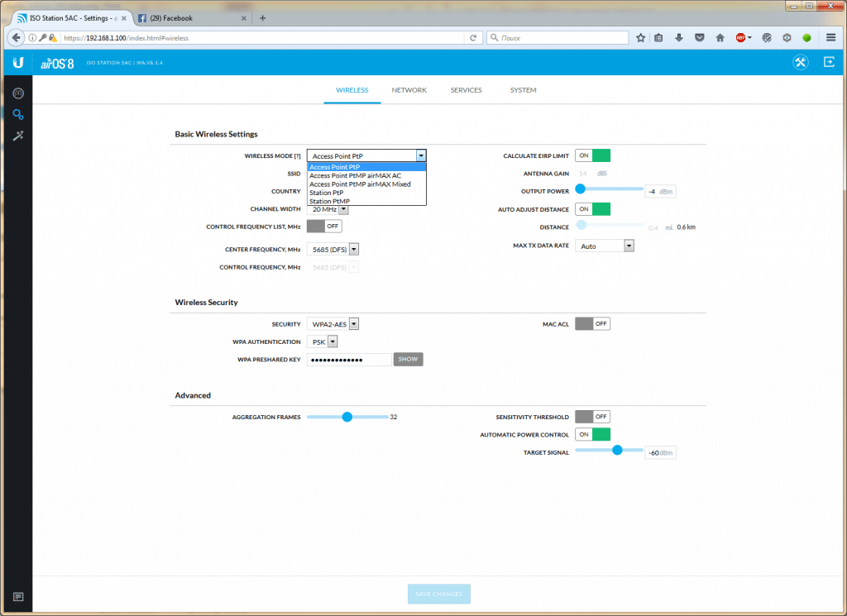Expand the Max TX Data Rate dropdown

click(x=605, y=246)
